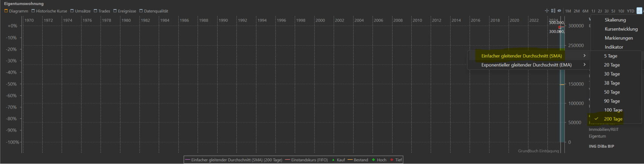Click the Umsätze tab icon
This screenshot has width=644, height=164.
click(72, 11)
